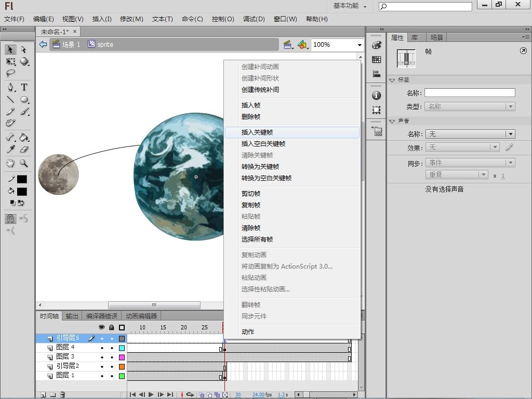Click the frame label 名称 input field
This screenshot has width=532, height=399.
[470, 93]
